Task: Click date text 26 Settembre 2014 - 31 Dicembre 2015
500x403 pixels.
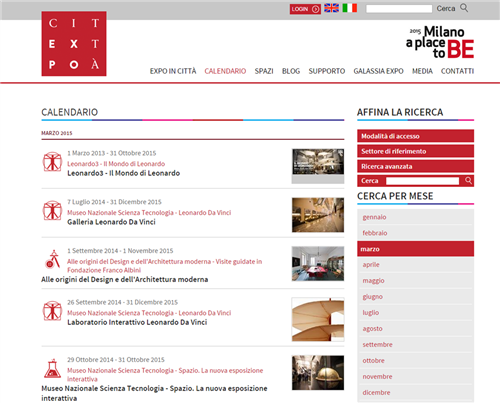Action: (123, 302)
